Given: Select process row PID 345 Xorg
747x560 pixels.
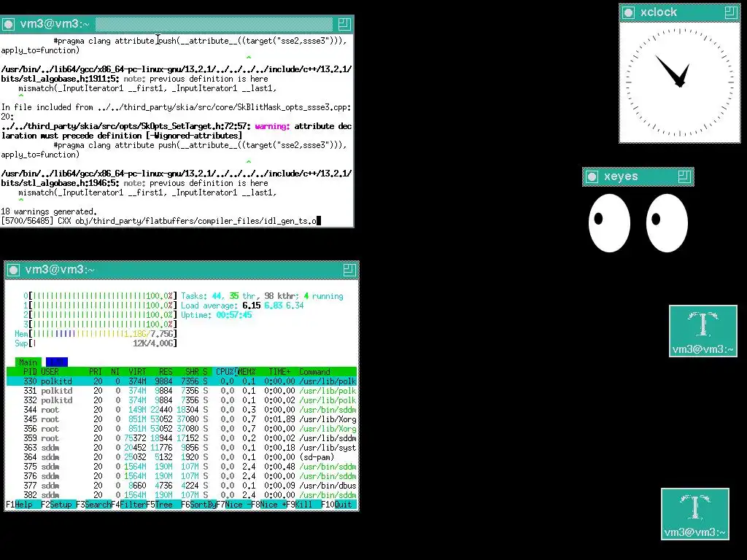Looking at the screenshot, I should click(182, 419).
